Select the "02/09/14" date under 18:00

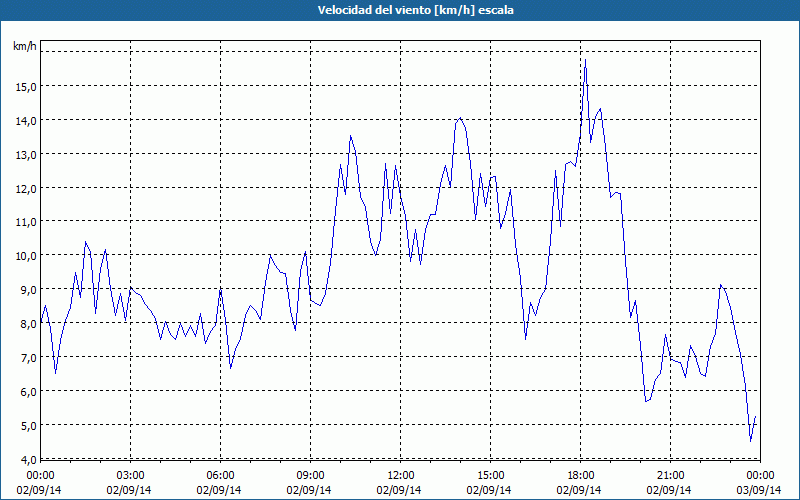pos(579,490)
